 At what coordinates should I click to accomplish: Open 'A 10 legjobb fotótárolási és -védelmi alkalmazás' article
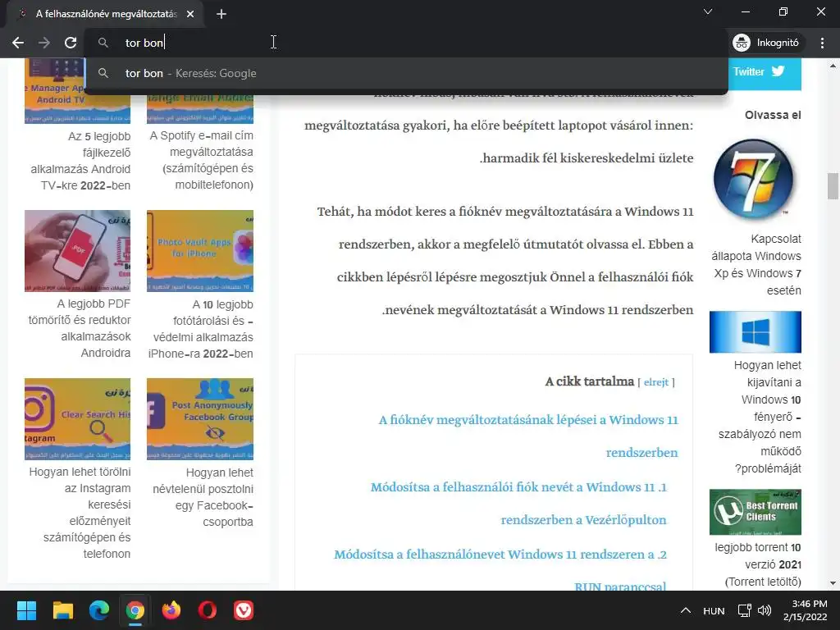200,329
